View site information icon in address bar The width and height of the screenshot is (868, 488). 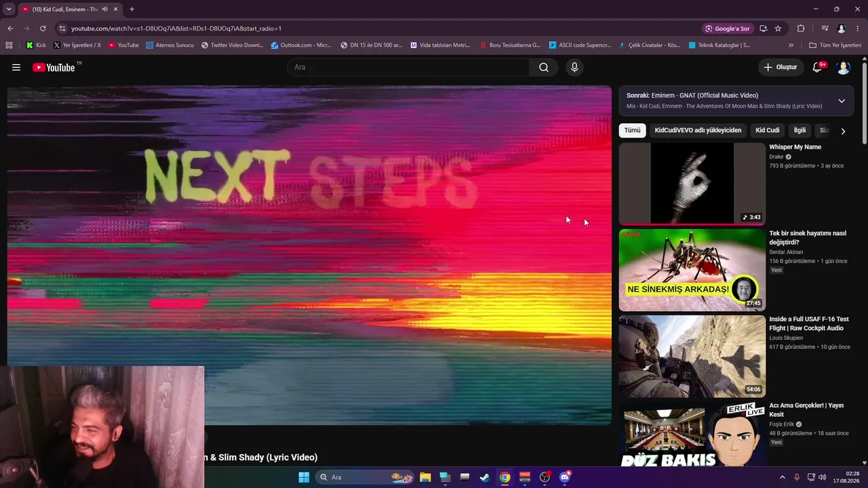click(x=62, y=28)
